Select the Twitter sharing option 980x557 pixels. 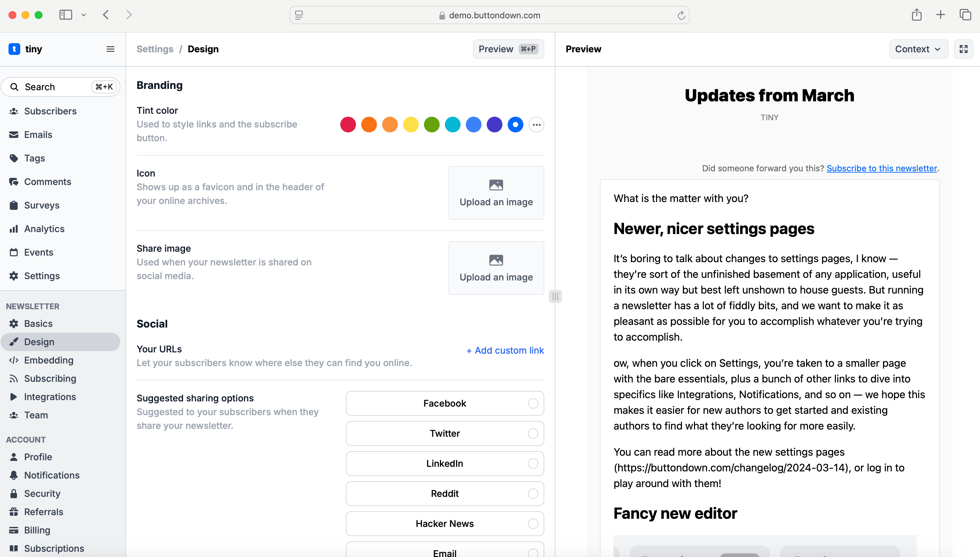[x=445, y=433]
